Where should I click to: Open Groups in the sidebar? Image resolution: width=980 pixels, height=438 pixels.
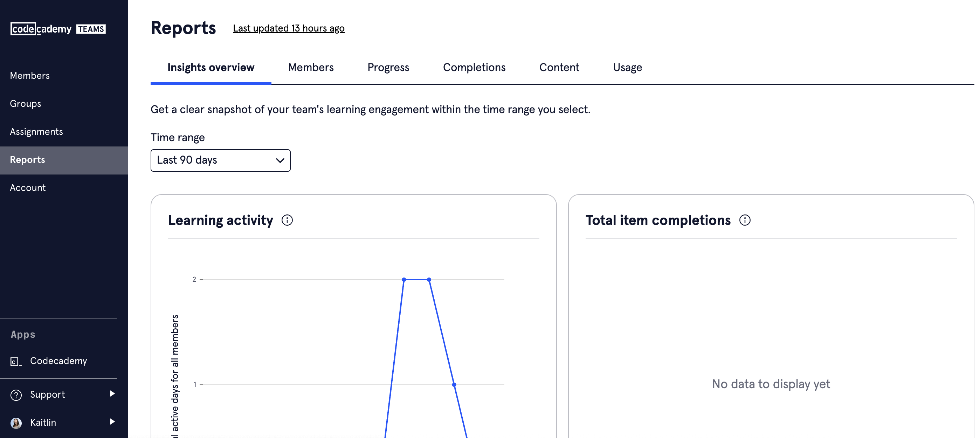click(26, 103)
